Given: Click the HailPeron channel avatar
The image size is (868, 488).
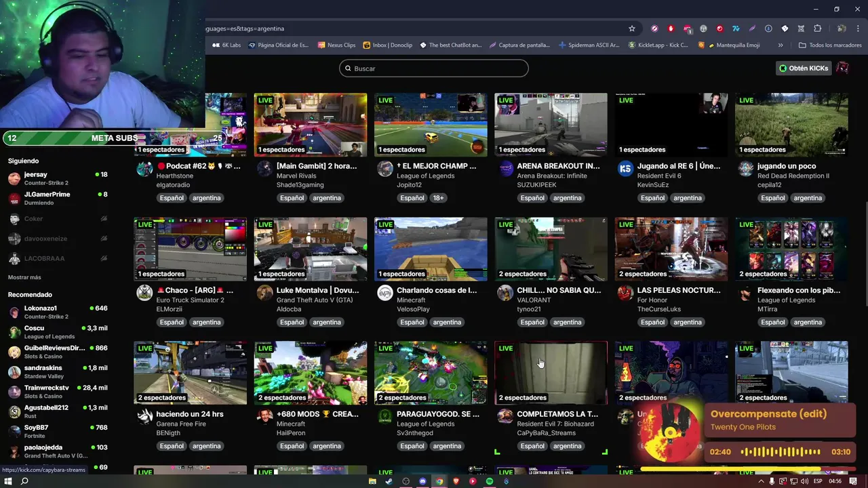Looking at the screenshot, I should pyautogui.click(x=264, y=417).
